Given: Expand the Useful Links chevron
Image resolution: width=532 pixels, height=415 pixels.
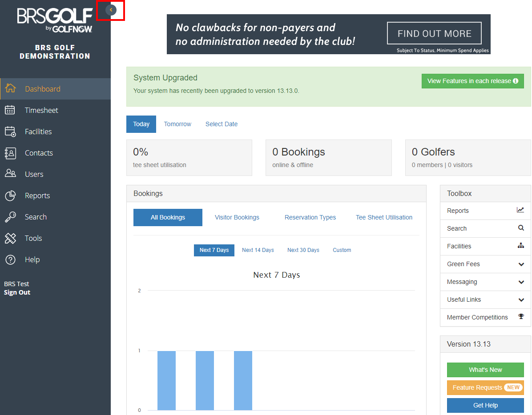Looking at the screenshot, I should point(521,300).
